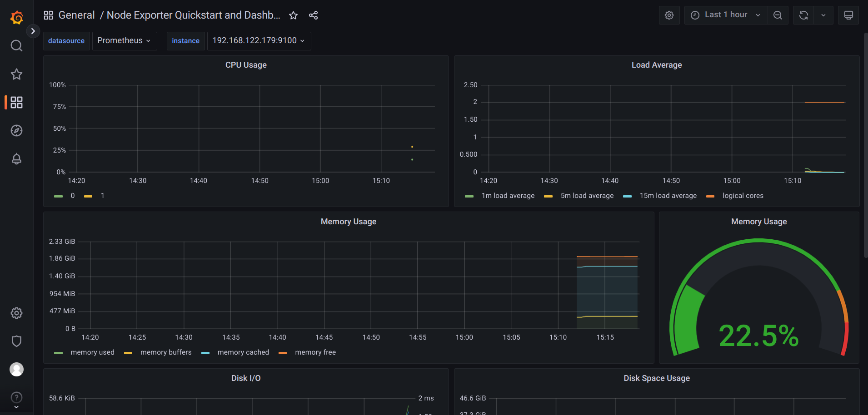Expand the sidebar with the arrow toggle
This screenshot has height=415, width=868.
pos(33,31)
